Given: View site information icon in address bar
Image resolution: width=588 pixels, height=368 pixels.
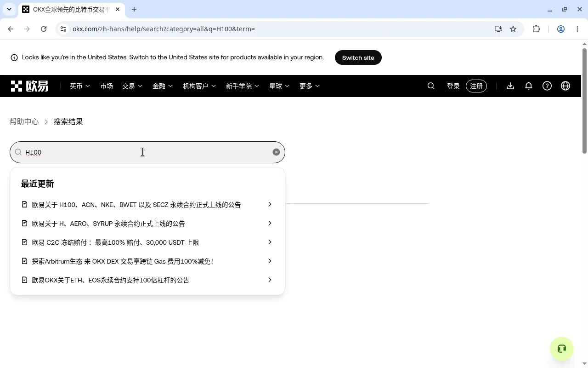Looking at the screenshot, I should 63,29.
